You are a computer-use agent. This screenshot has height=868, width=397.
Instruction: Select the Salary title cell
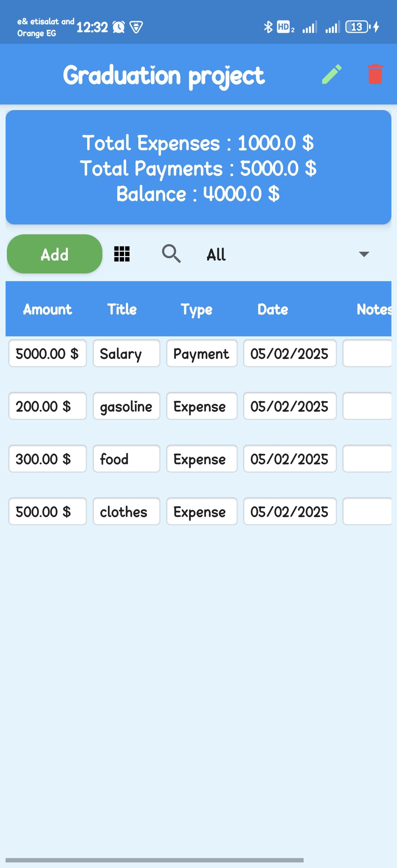(126, 353)
